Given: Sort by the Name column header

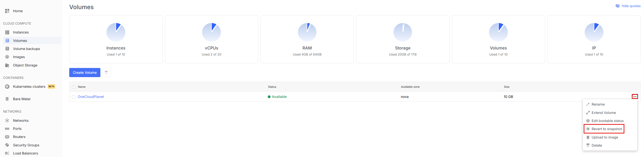Looking at the screenshot, I should click(82, 87).
